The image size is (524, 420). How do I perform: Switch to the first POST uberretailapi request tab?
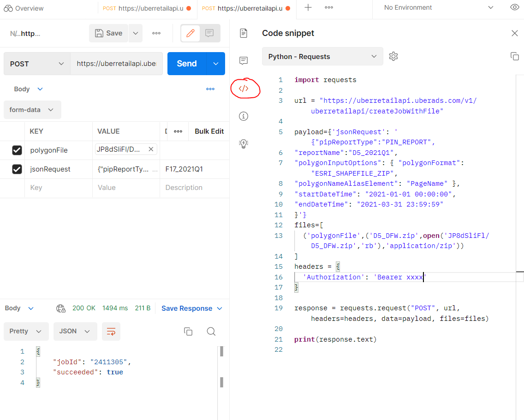(x=146, y=8)
